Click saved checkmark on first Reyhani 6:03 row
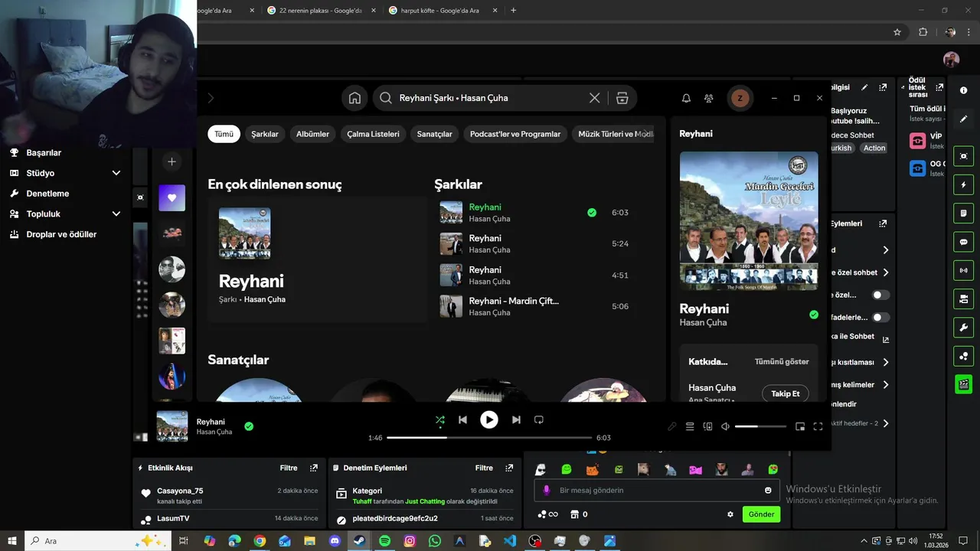This screenshot has height=551, width=980. click(x=592, y=213)
